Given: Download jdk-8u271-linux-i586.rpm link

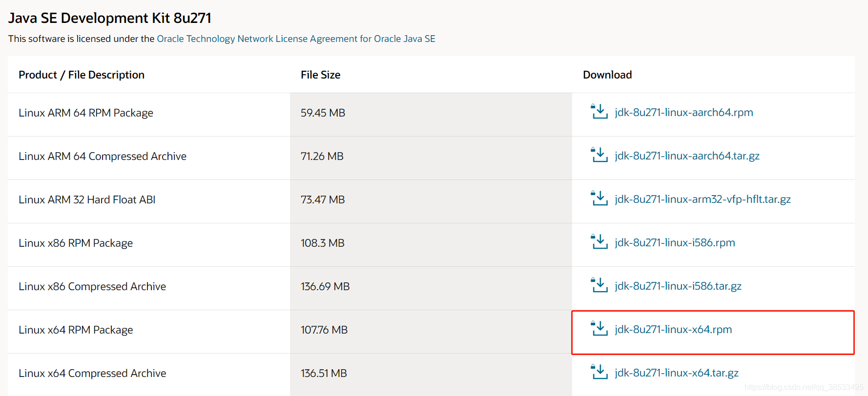Looking at the screenshot, I should tap(675, 242).
